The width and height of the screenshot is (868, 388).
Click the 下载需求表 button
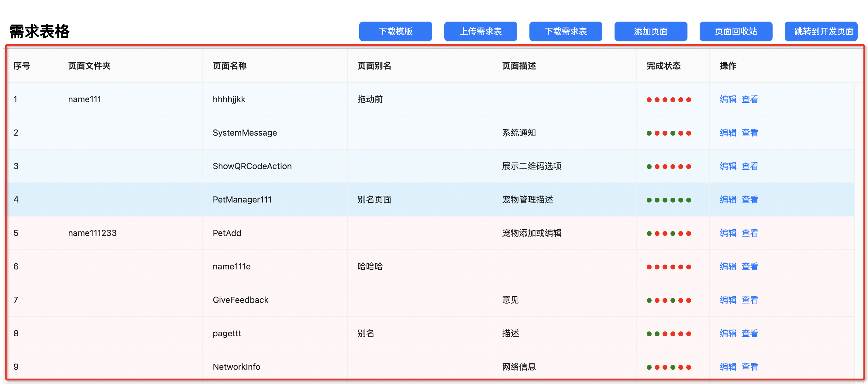pyautogui.click(x=565, y=31)
